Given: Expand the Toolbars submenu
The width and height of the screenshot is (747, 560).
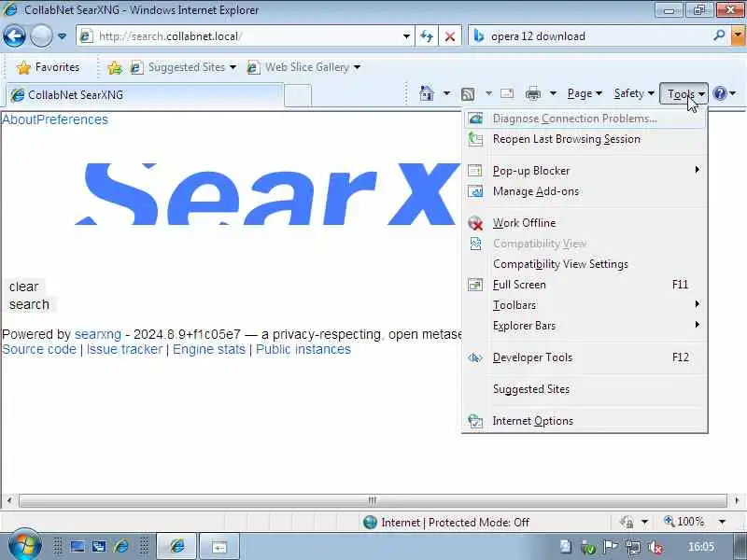Looking at the screenshot, I should pos(585,305).
